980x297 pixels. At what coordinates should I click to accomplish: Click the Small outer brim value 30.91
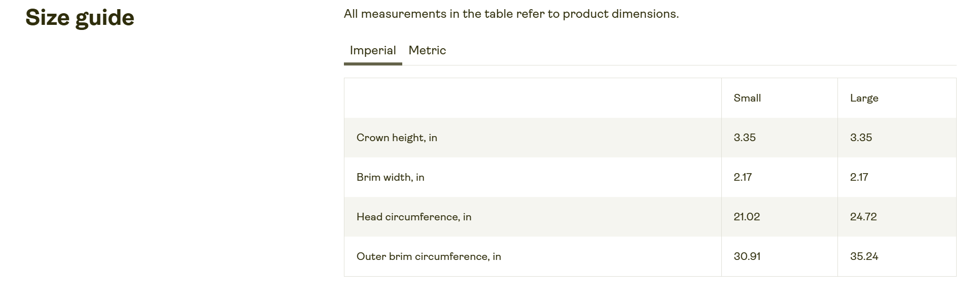pyautogui.click(x=747, y=256)
